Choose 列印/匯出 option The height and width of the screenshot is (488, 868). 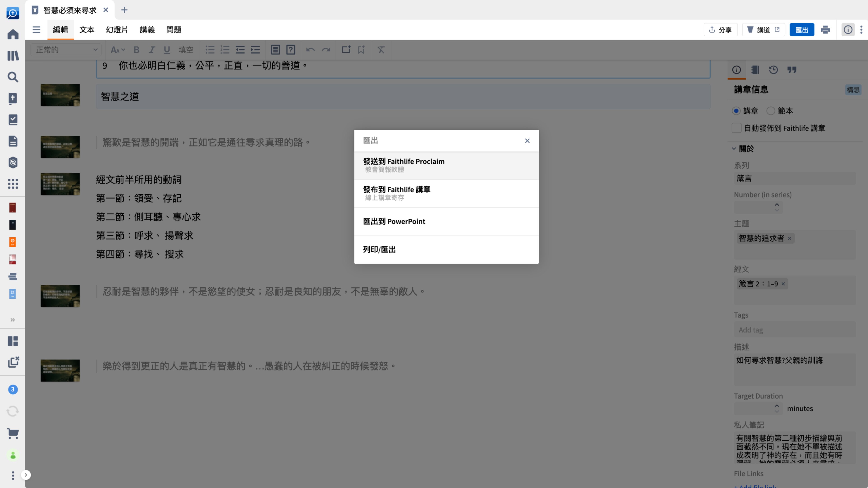point(446,249)
